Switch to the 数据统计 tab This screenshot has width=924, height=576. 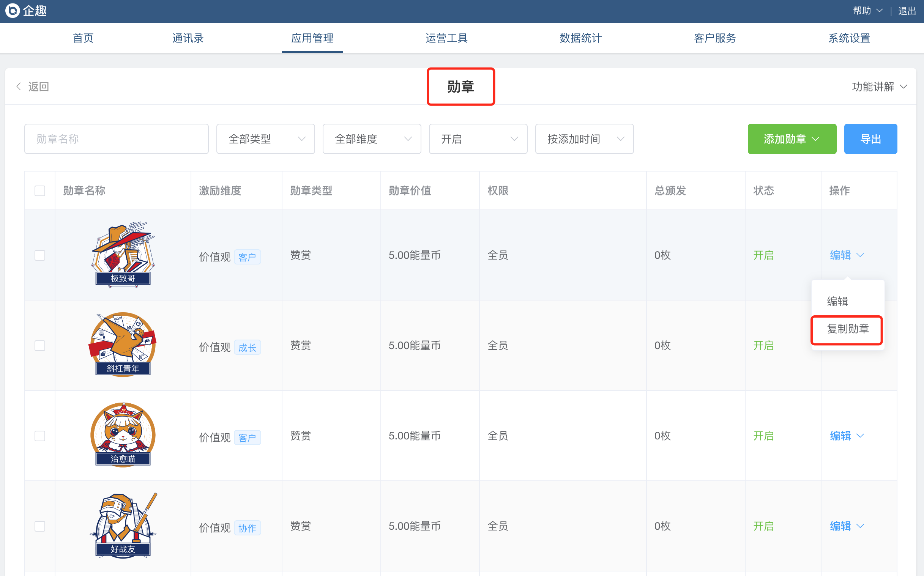point(580,38)
